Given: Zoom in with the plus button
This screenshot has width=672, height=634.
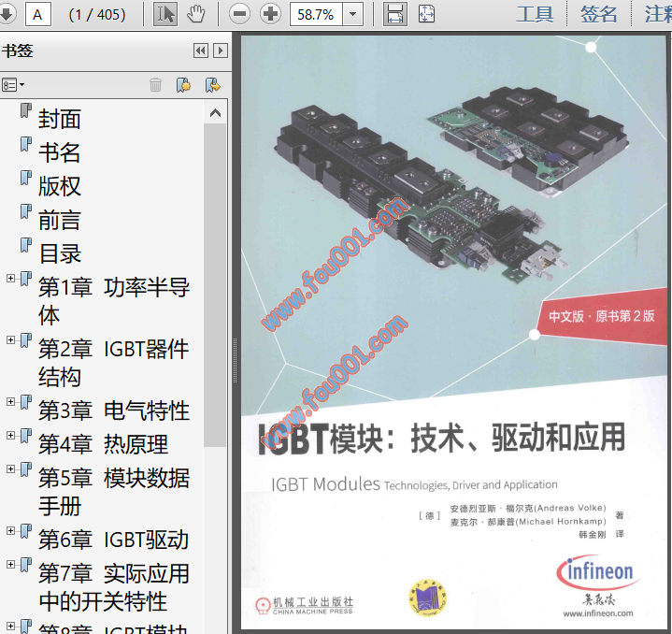Looking at the screenshot, I should pos(270,15).
